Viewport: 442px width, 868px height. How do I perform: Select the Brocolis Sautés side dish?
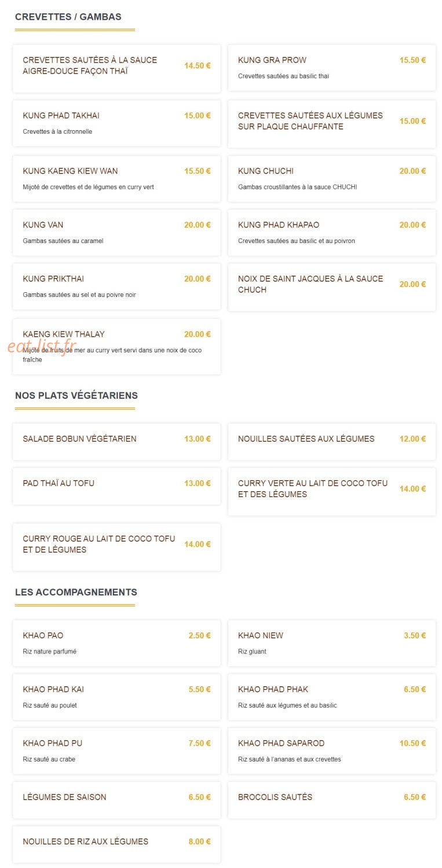click(331, 800)
